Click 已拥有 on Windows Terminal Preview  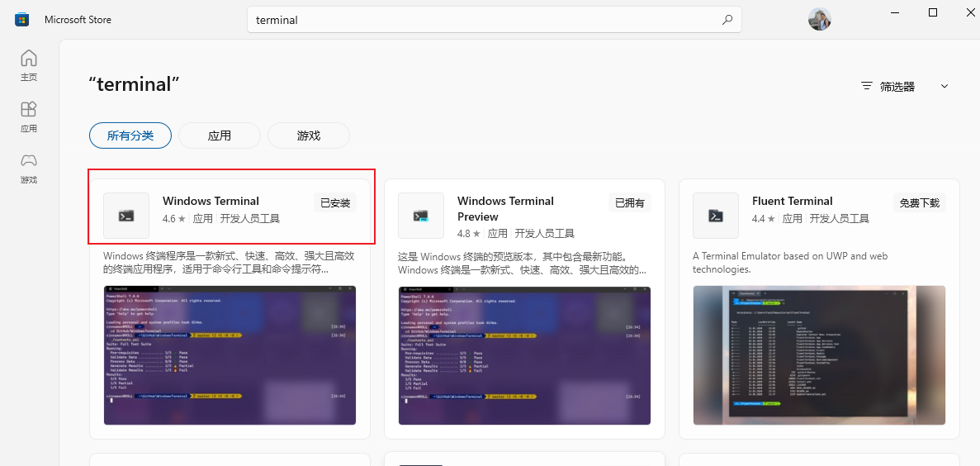pyautogui.click(x=630, y=203)
